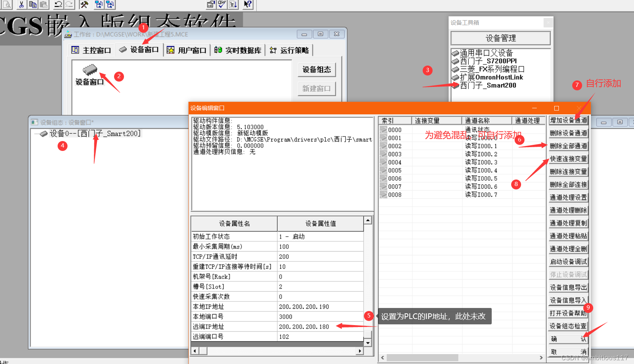Switch to the 设备窗口 tab
The image size is (634, 364).
(139, 50)
